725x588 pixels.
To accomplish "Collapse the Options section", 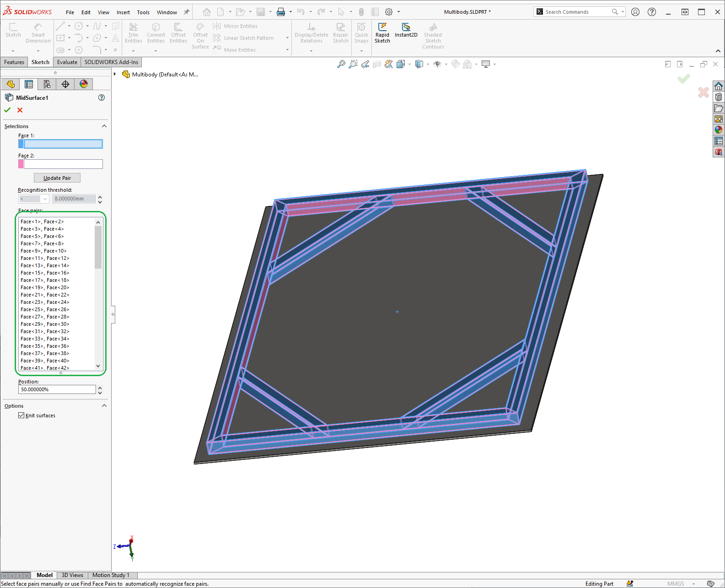I will coord(104,406).
